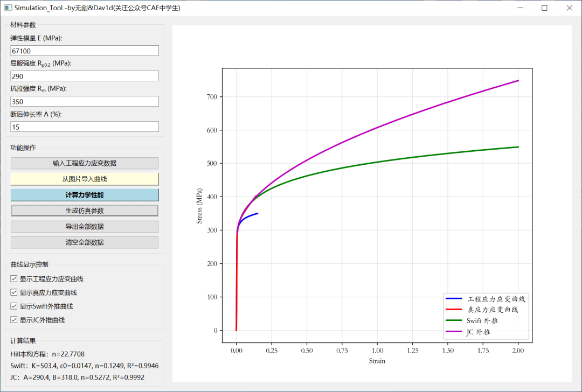Click the JC result line with A=290.4

point(78,377)
